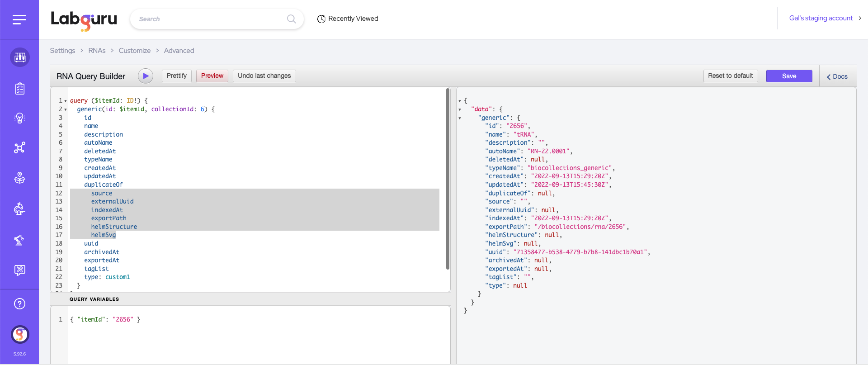Screen dimensions: 868x365
Task: Collapse the root JSON result brace
Action: [x=460, y=101]
